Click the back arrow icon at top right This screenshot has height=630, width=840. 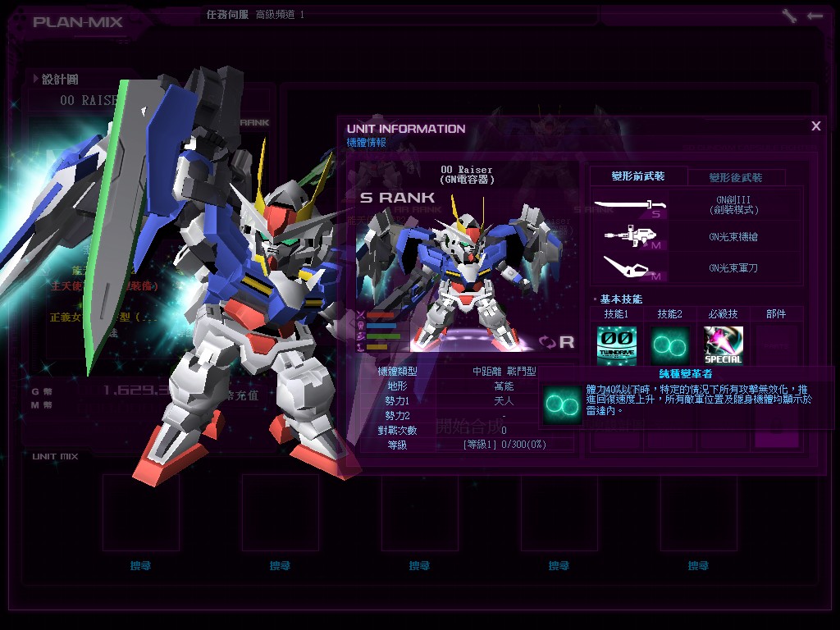[815, 16]
